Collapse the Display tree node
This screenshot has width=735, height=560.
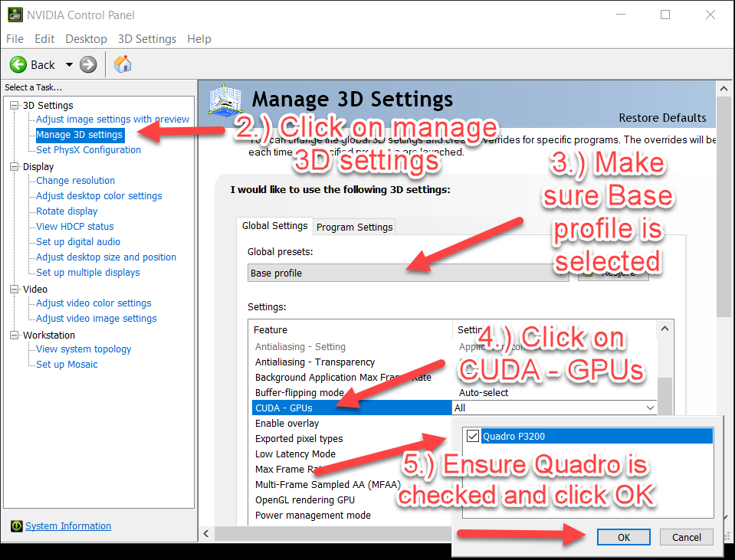pyautogui.click(x=15, y=167)
